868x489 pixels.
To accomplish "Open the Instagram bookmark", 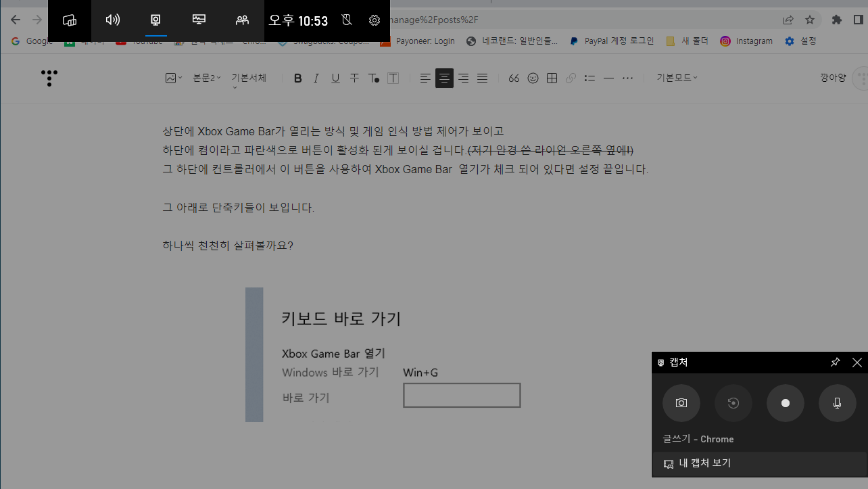I will [746, 41].
